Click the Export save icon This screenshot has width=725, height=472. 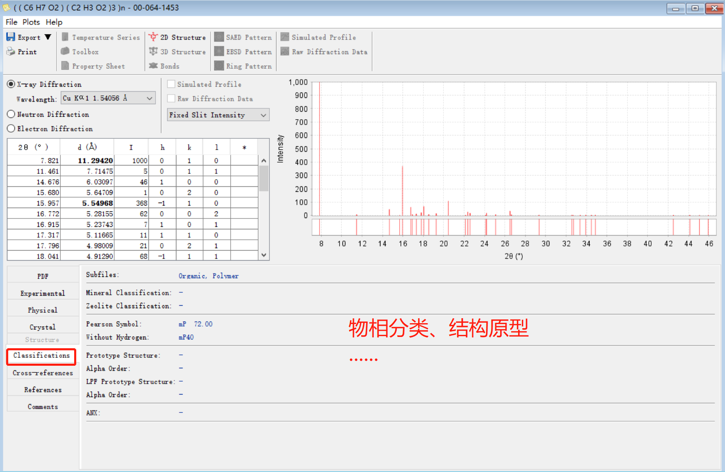(x=11, y=37)
